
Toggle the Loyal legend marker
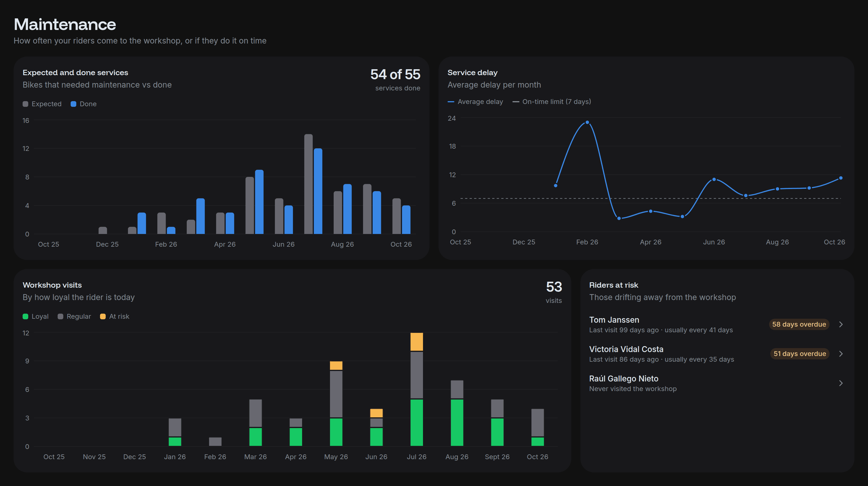coord(25,316)
